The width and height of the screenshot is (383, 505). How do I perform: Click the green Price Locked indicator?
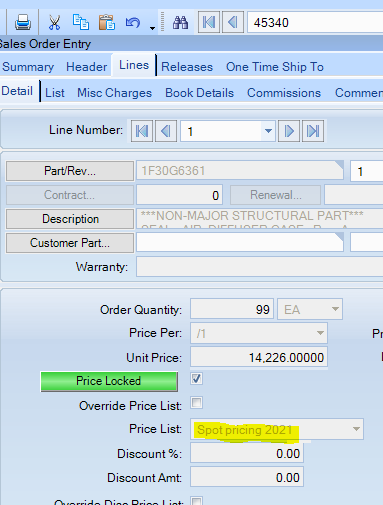(x=109, y=381)
